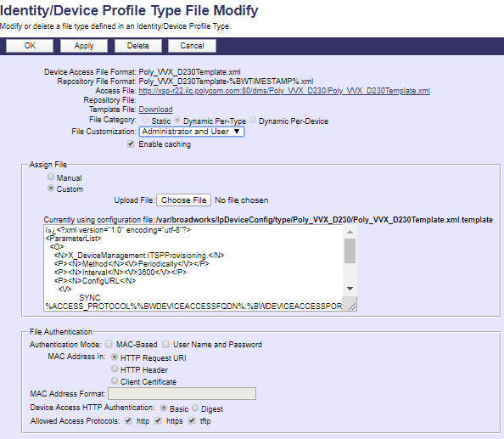Image resolution: width=504 pixels, height=439 pixels.
Task: Open the File Customization dropdown
Action: pyautogui.click(x=192, y=132)
